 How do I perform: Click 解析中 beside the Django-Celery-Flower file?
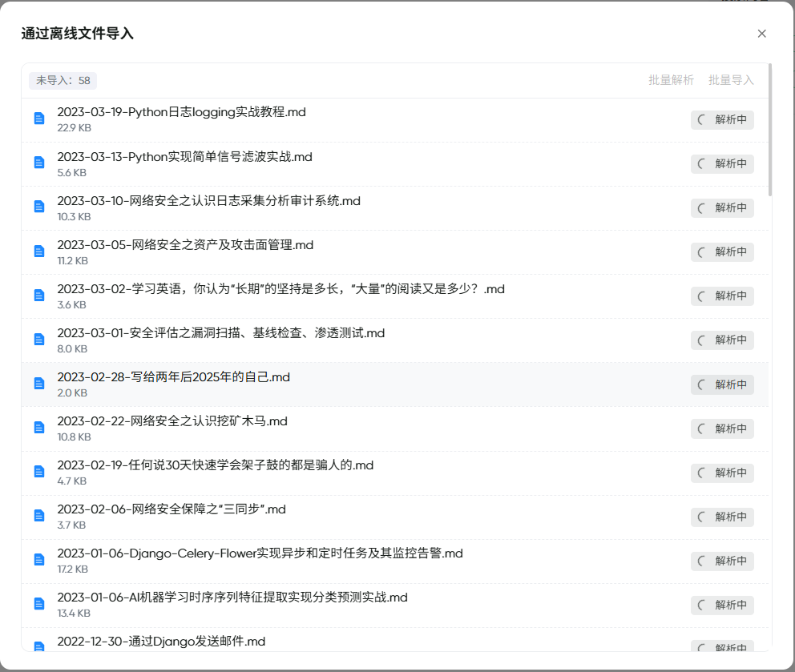point(722,561)
